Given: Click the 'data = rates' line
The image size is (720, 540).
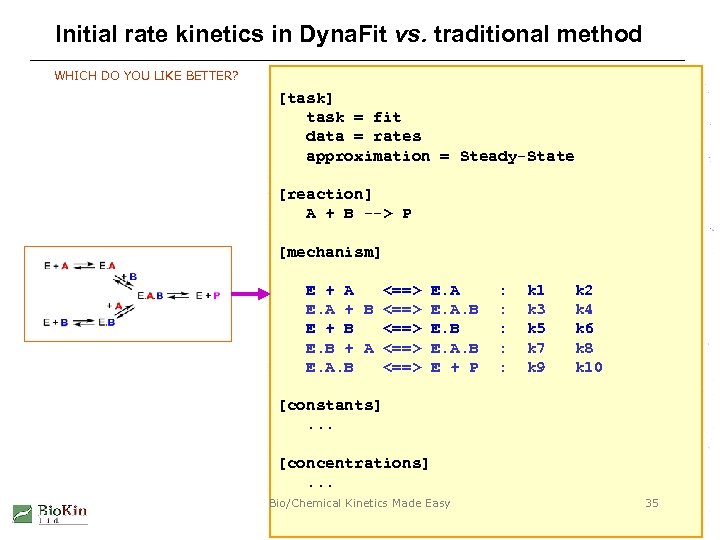Looking at the screenshot, I should [x=363, y=136].
